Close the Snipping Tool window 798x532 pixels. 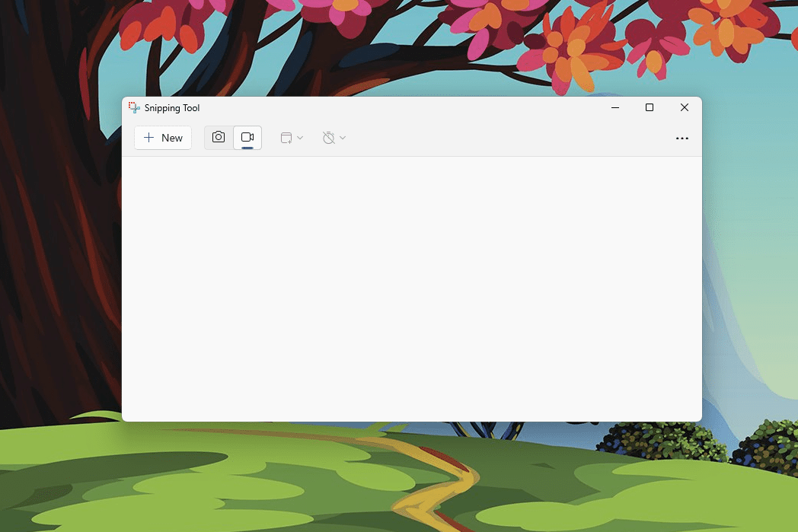click(685, 108)
